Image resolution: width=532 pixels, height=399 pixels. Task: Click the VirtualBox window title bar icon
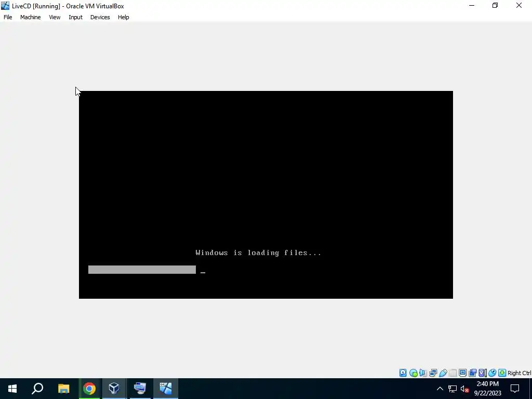coord(5,6)
